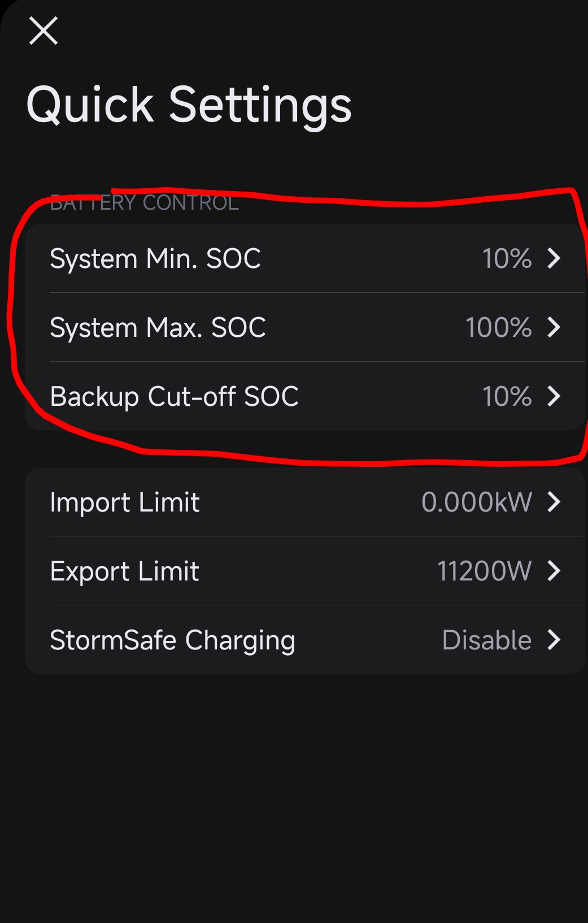Edit the 11200W Export Limit value
588x923 pixels.
(484, 571)
